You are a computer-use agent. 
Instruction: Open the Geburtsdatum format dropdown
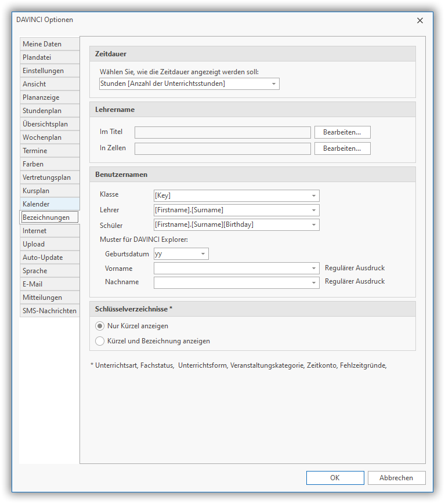pyautogui.click(x=202, y=254)
